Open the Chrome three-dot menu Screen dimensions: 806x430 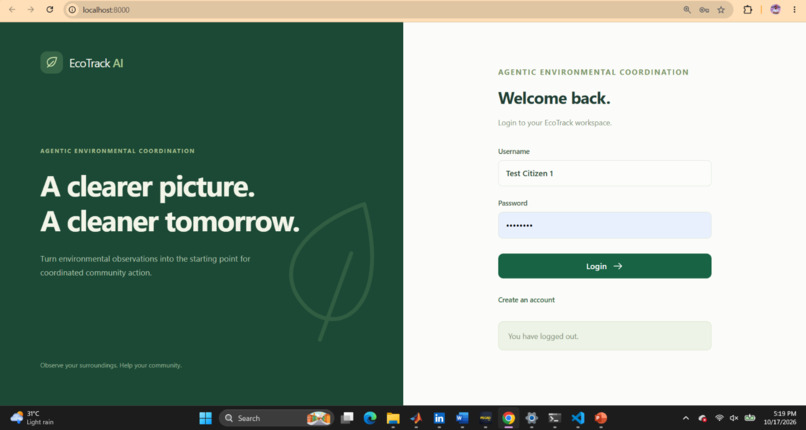pyautogui.click(x=794, y=10)
